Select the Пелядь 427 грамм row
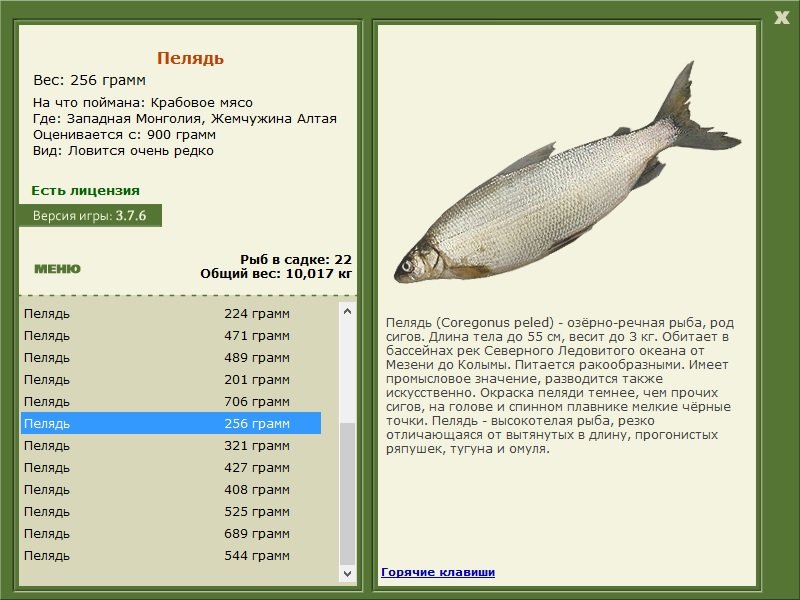 point(171,467)
